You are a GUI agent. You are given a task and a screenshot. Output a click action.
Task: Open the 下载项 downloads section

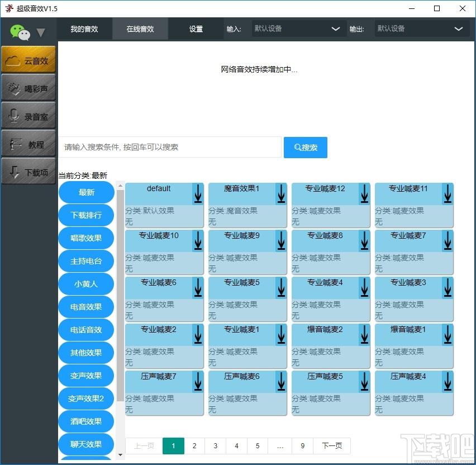coord(28,172)
